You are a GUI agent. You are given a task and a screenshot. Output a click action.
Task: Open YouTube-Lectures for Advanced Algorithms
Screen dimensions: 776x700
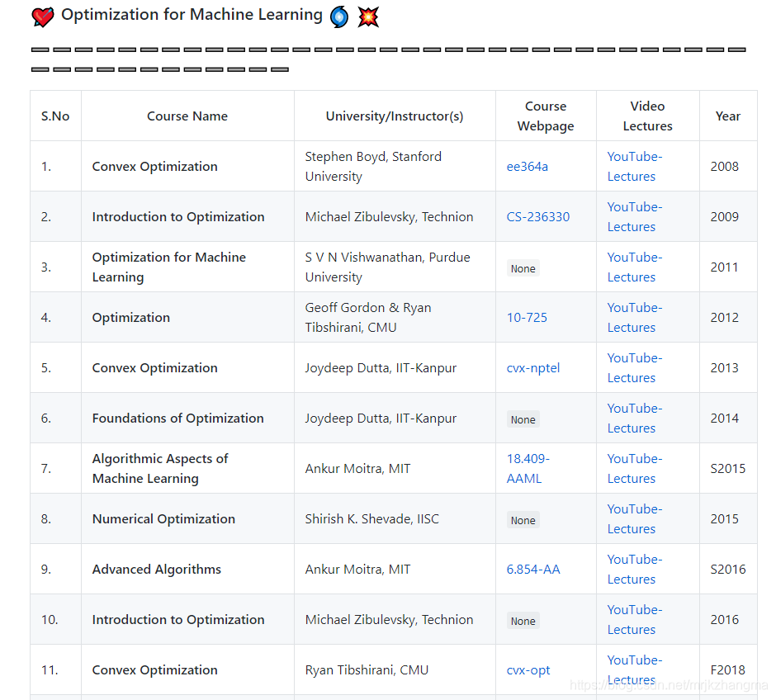click(x=635, y=570)
